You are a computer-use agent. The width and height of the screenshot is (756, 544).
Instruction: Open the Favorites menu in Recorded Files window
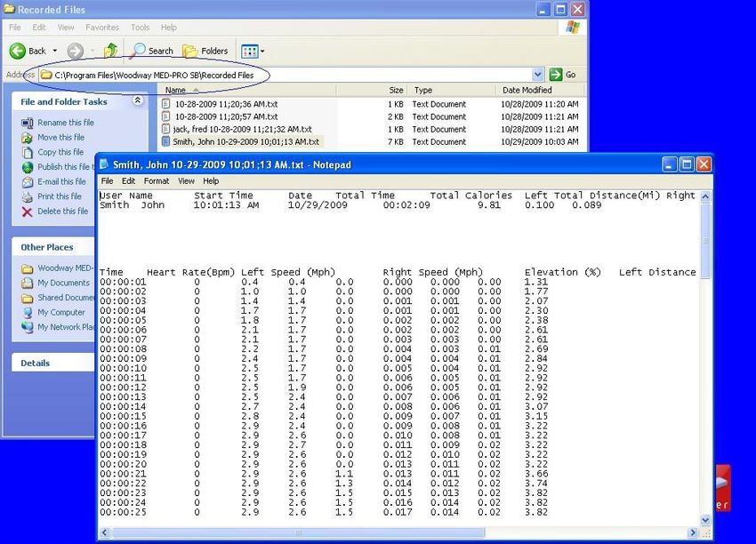click(x=102, y=28)
